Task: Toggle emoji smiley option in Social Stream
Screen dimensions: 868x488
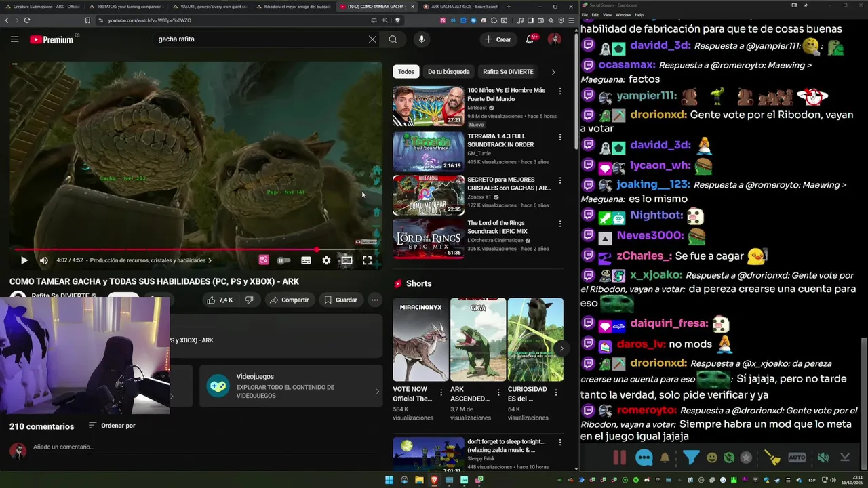Action: [712, 457]
